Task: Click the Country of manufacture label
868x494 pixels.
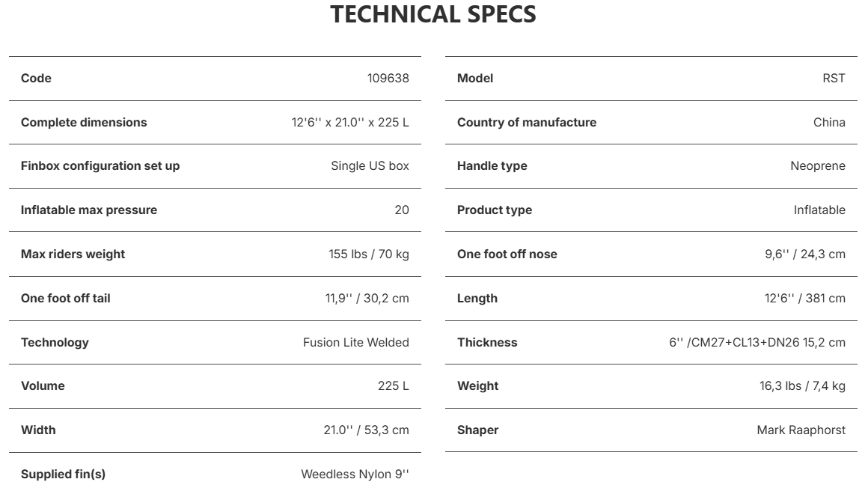Action: point(527,123)
